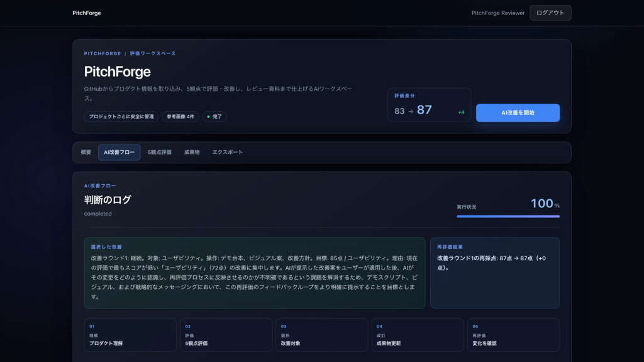Click the ログアウト button

(x=550, y=13)
